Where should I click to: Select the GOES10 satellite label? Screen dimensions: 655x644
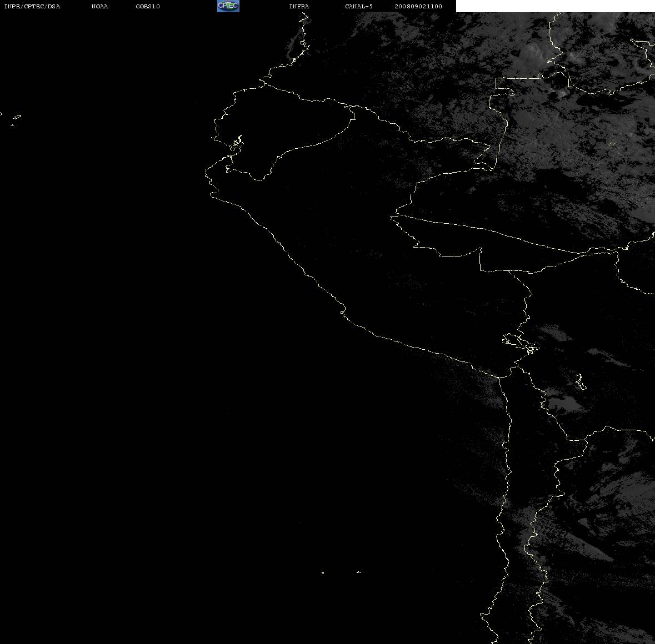(x=147, y=6)
